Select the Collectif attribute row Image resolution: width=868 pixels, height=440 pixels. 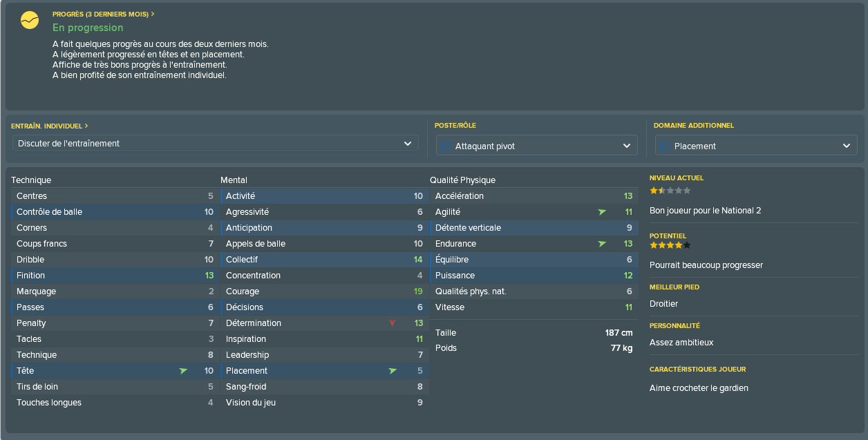click(324, 260)
